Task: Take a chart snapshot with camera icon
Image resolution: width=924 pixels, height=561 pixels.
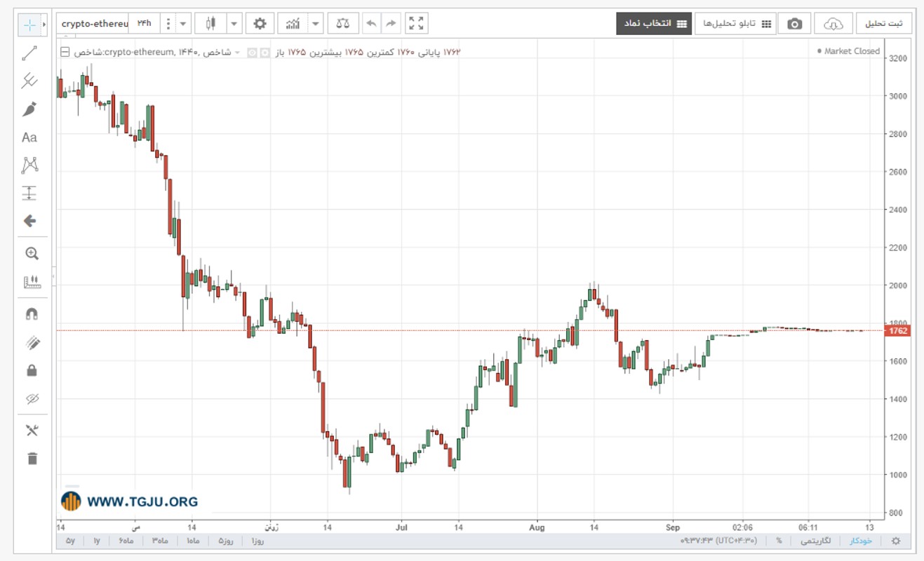Action: pyautogui.click(x=794, y=24)
